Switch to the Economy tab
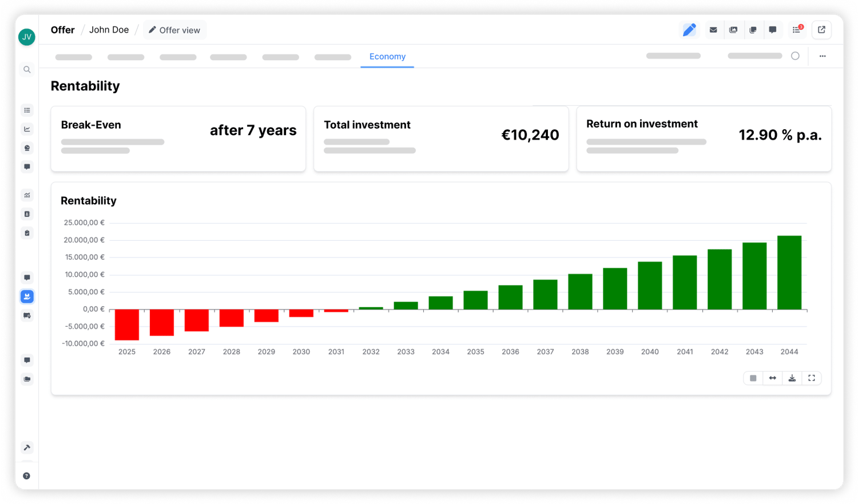Viewport: 858px width, 504px height. point(387,57)
